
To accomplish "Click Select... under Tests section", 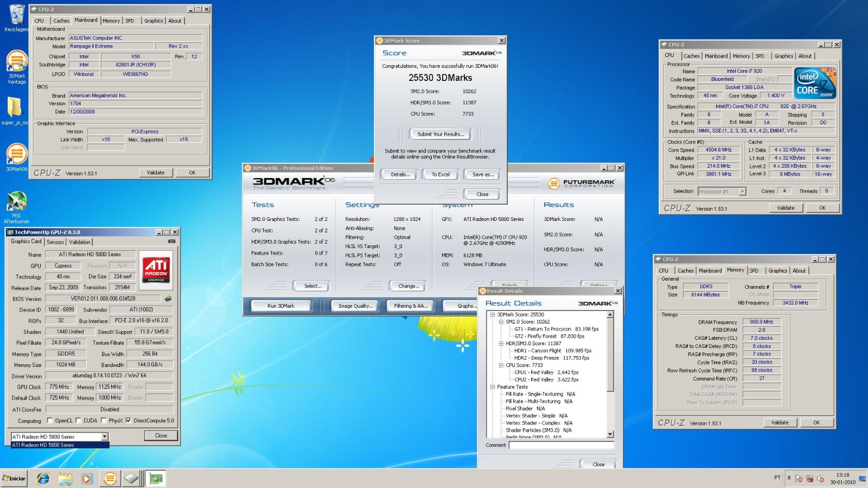I will pyautogui.click(x=312, y=286).
